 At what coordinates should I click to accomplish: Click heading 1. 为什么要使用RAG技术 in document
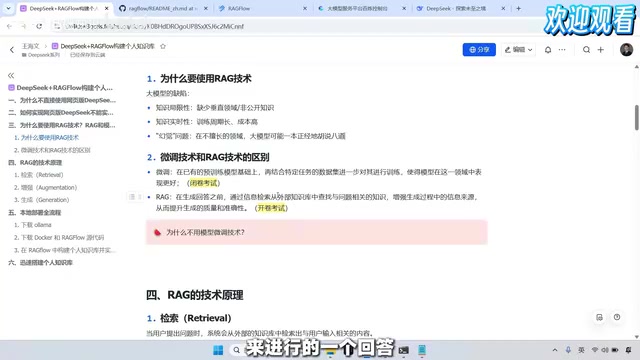(x=199, y=78)
